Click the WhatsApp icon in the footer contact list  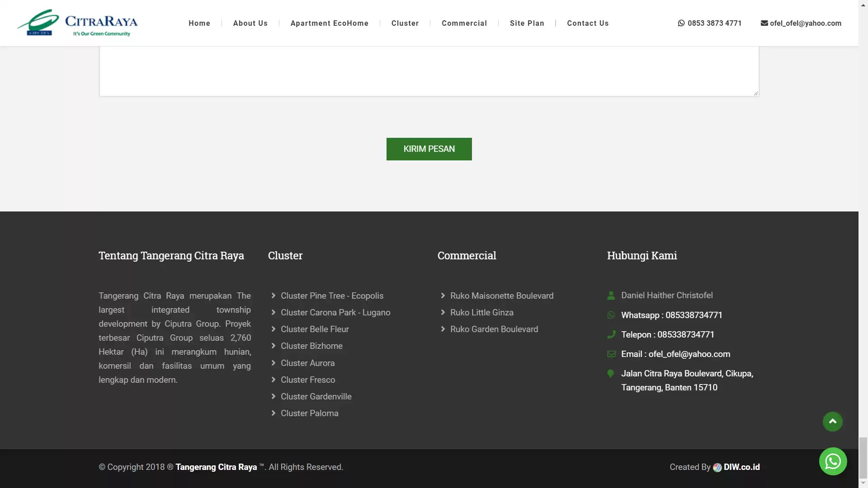tap(611, 315)
